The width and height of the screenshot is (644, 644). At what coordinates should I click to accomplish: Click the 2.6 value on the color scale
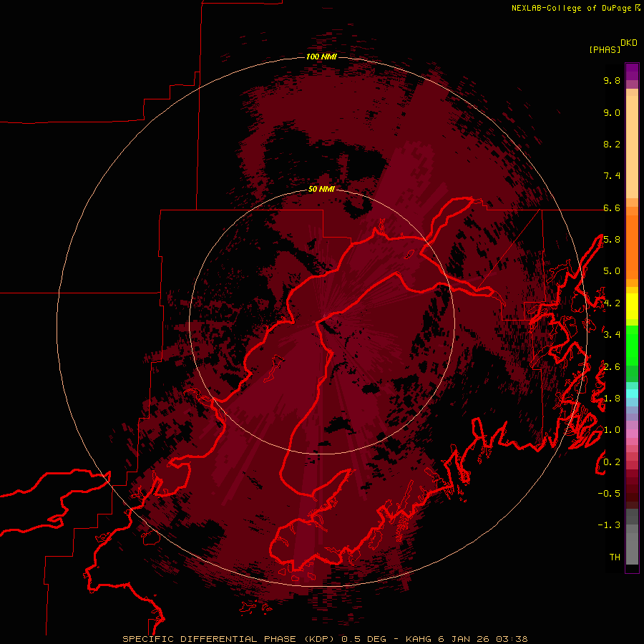coord(612,366)
